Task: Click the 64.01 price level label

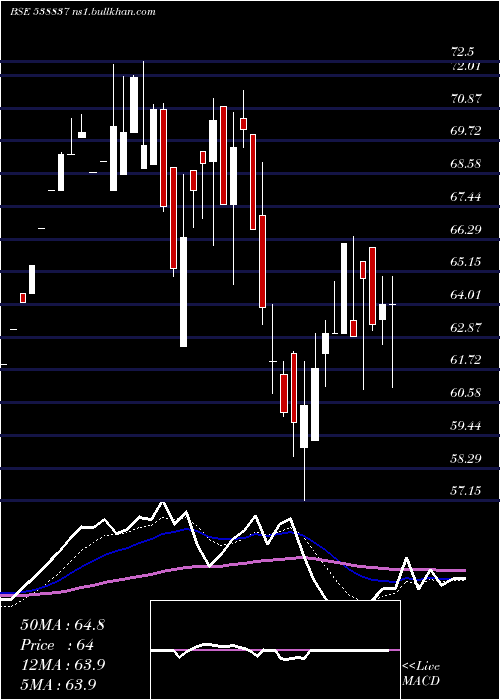Action: tap(467, 295)
